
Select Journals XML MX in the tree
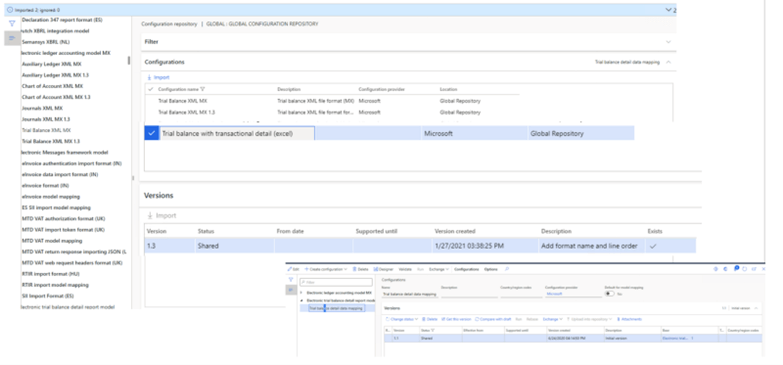tap(42, 108)
